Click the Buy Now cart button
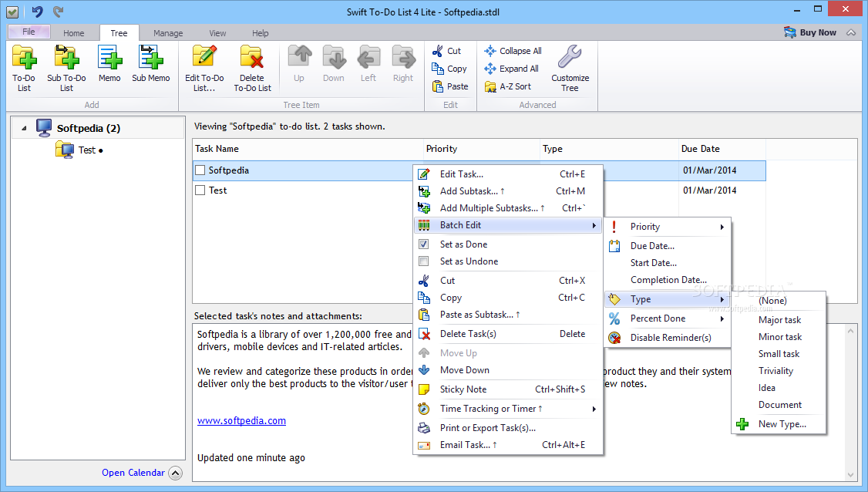 810,32
